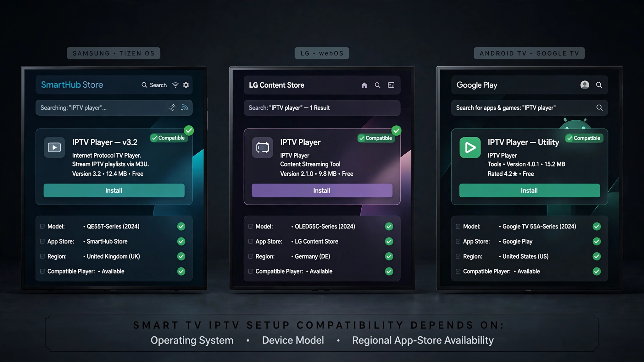Install IPTV Player v3.2 on Samsung
The height and width of the screenshot is (362, 644).
114,190
